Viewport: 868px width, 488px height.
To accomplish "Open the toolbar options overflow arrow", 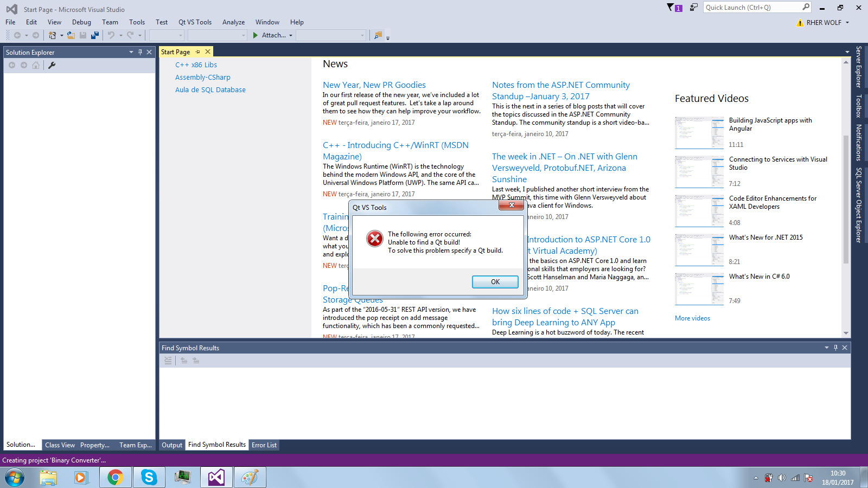I will 388,37.
